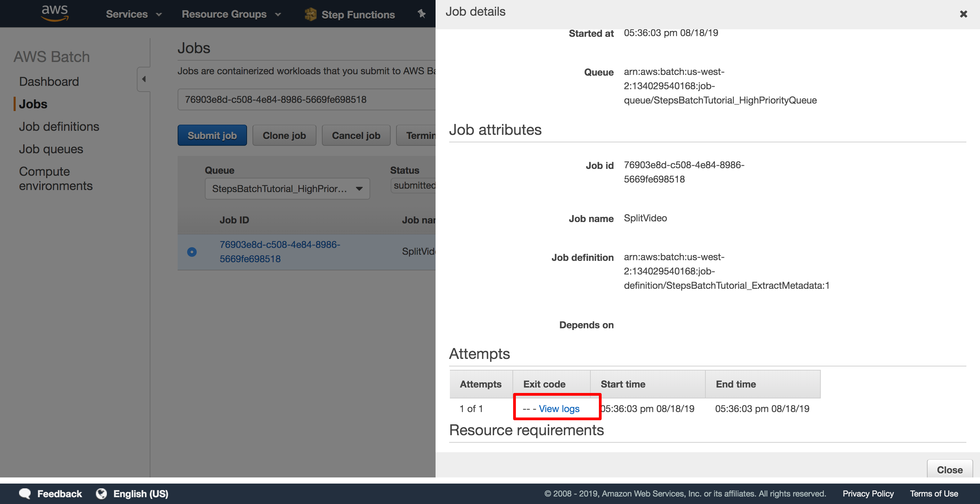Open job ID link 76903e8d-c508-4e84-8986
Screen dimensions: 980x504
click(280, 252)
